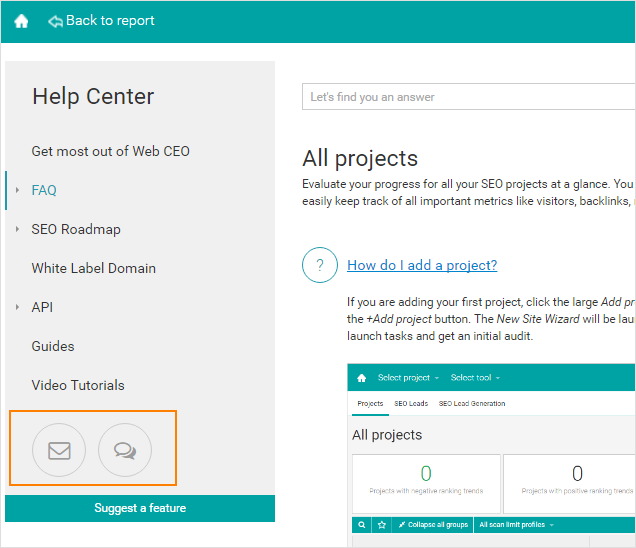Open All scan limit profiles dropdown
636x548 pixels.
click(516, 525)
